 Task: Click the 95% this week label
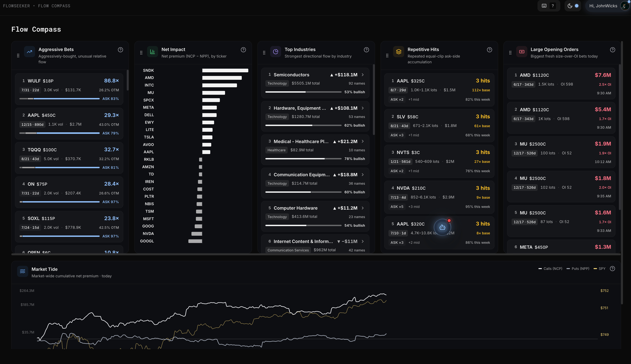tap(478, 207)
